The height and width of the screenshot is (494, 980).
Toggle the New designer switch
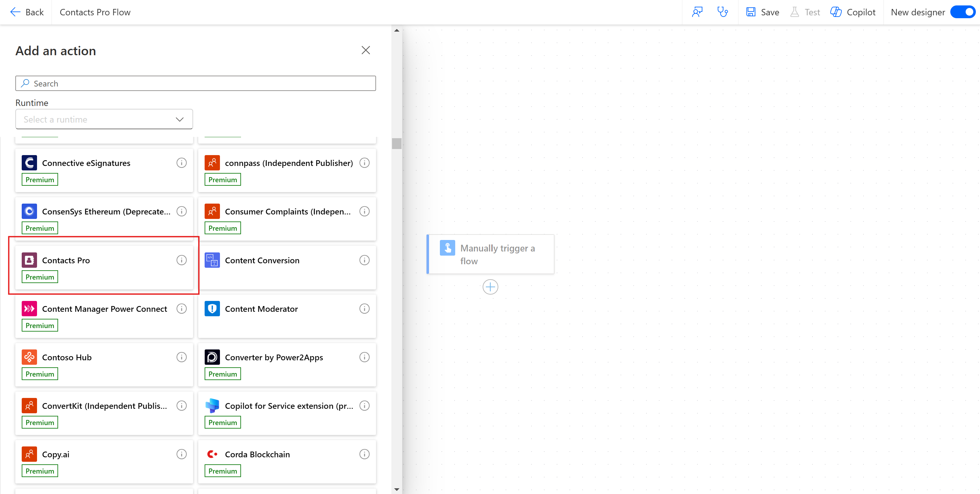[962, 12]
